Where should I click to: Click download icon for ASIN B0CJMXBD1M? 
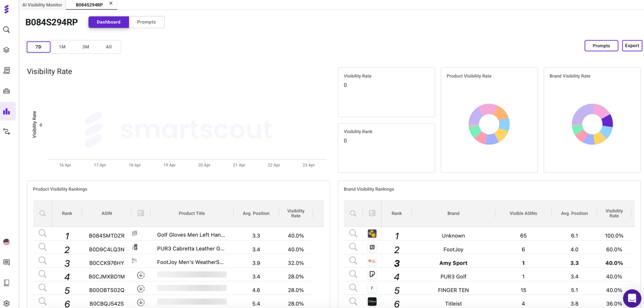click(x=141, y=275)
